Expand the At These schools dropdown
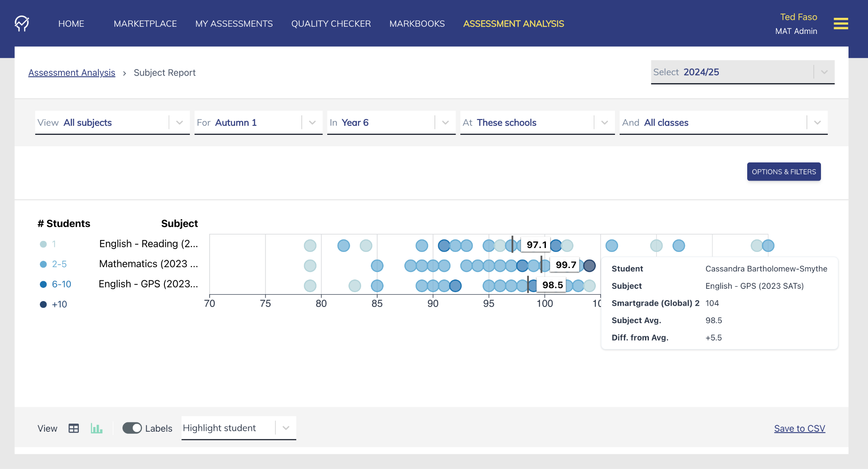This screenshot has width=868, height=469. 537,123
